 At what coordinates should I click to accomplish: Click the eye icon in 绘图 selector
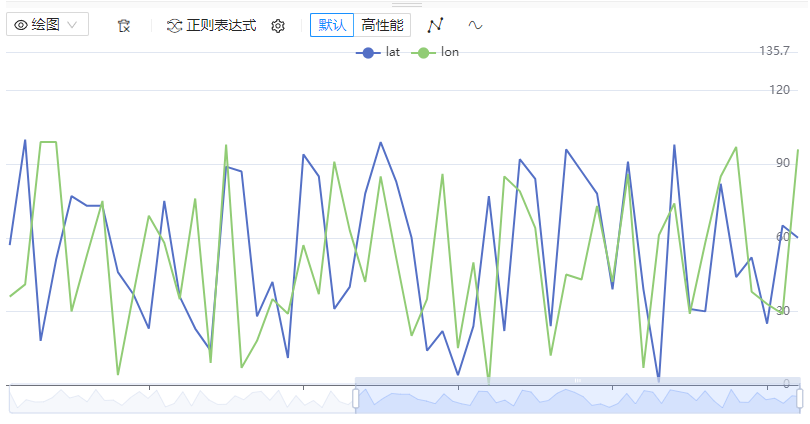20,25
